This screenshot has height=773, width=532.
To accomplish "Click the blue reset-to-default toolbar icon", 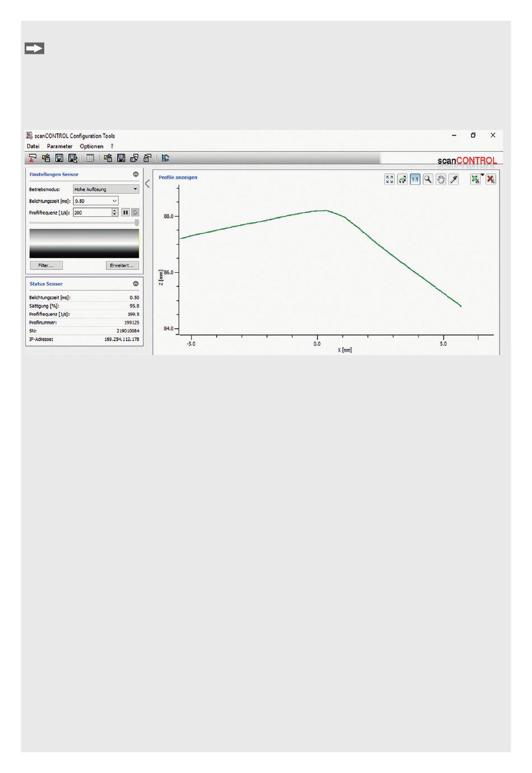I will [165, 159].
